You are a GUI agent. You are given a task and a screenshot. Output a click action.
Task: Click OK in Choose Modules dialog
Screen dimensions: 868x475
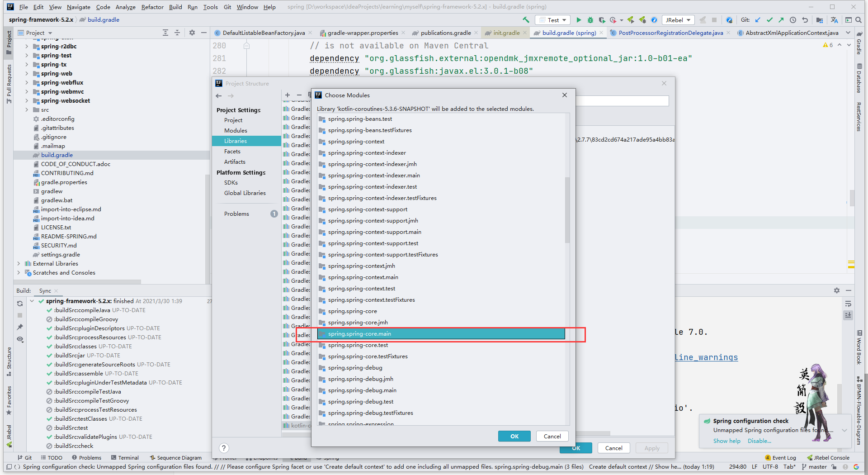[x=514, y=436]
